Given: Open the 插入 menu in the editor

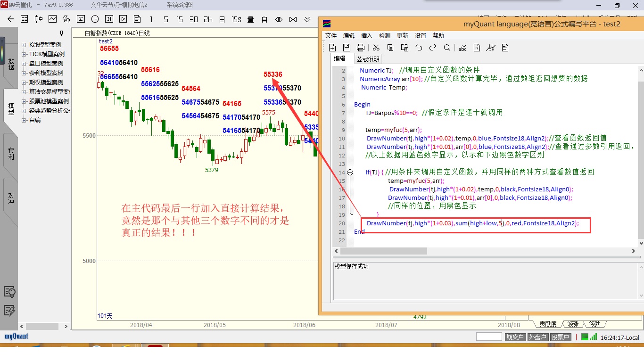Looking at the screenshot, I should 366,36.
